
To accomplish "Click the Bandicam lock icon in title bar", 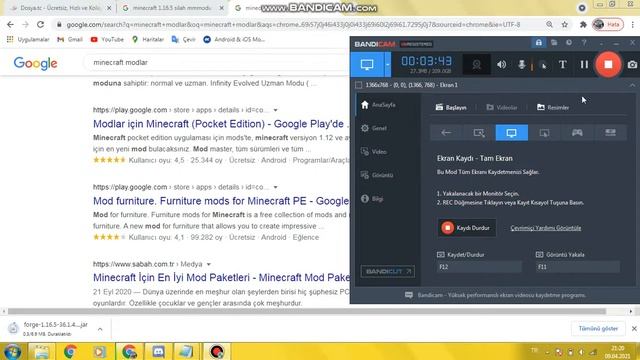I will click(x=539, y=43).
